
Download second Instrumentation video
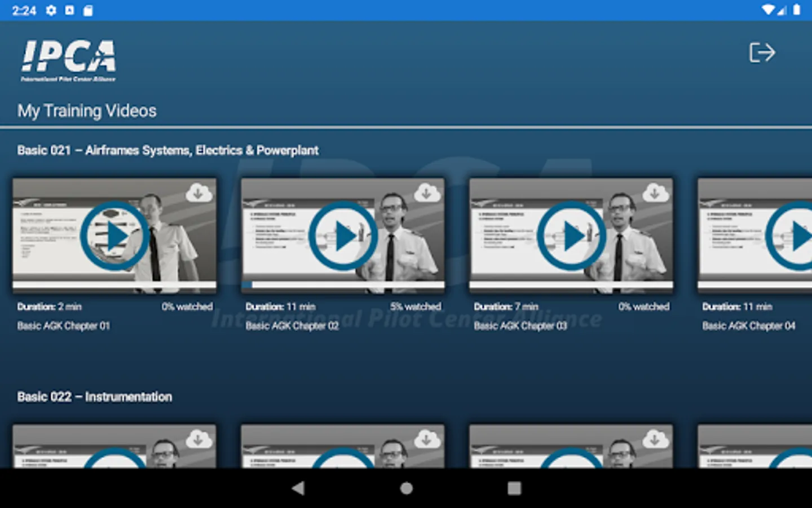click(x=427, y=439)
